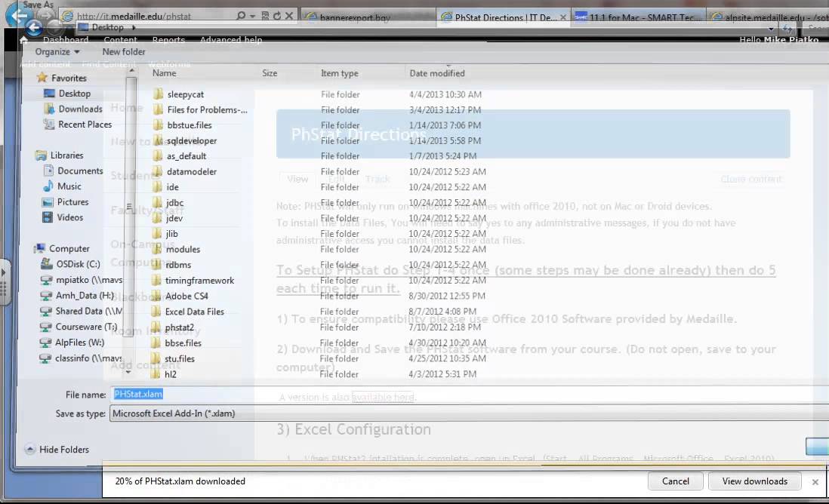Click the Recent Places icon

(x=49, y=124)
